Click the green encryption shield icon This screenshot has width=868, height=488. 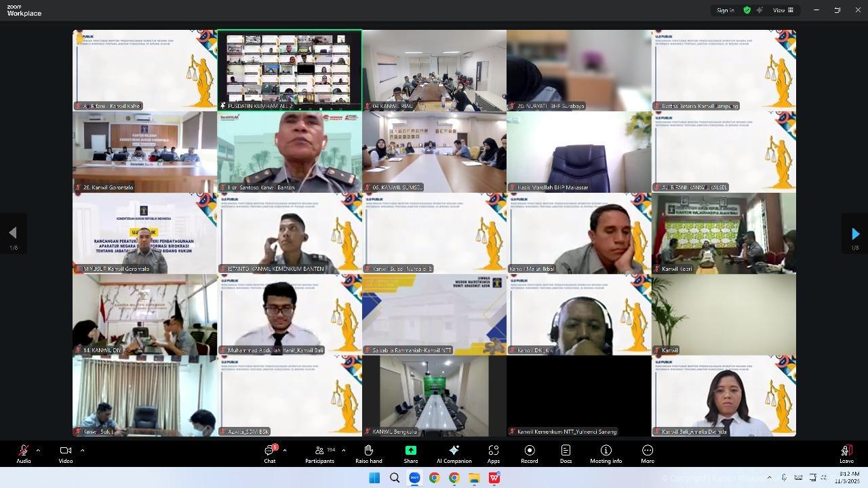[747, 10]
